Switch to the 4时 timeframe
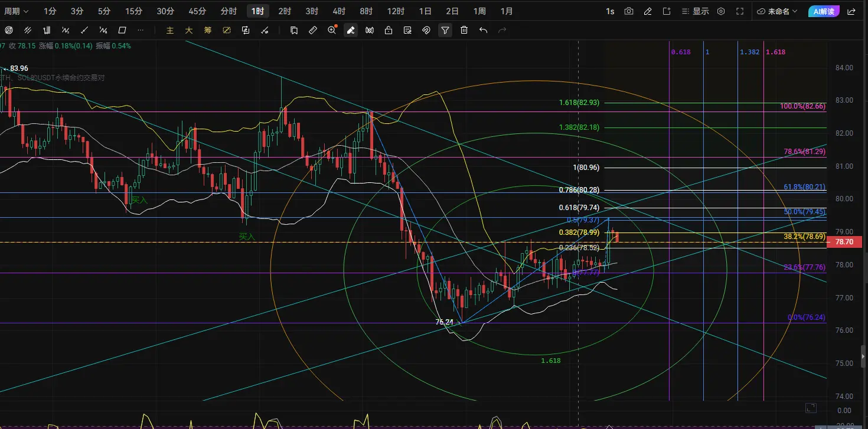Screen dimensions: 868x429 [339, 11]
